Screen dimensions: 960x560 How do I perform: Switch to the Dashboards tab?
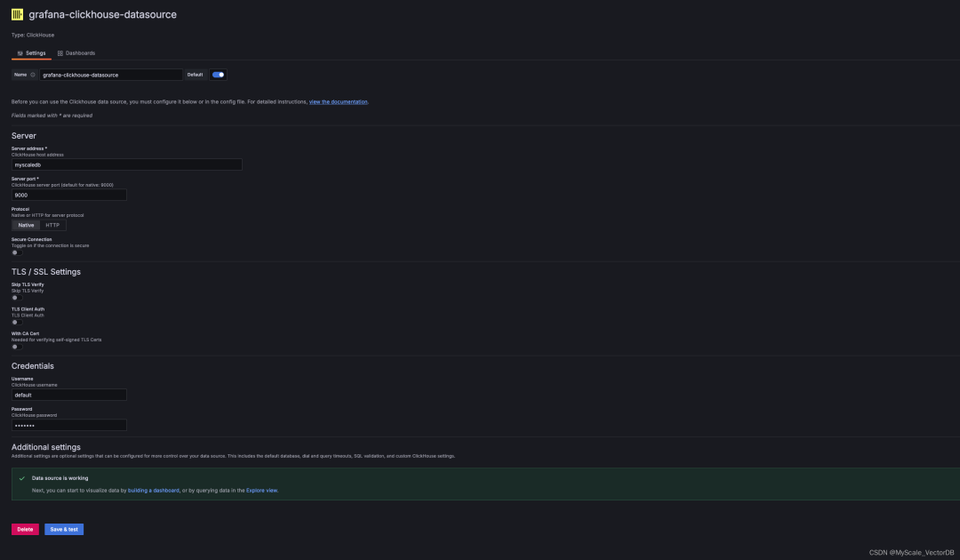76,53
